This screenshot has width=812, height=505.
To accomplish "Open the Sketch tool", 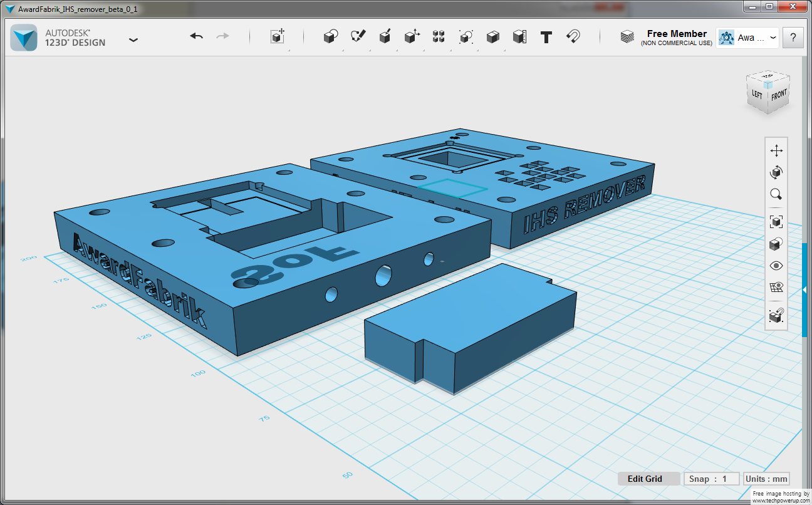I will coord(358,37).
